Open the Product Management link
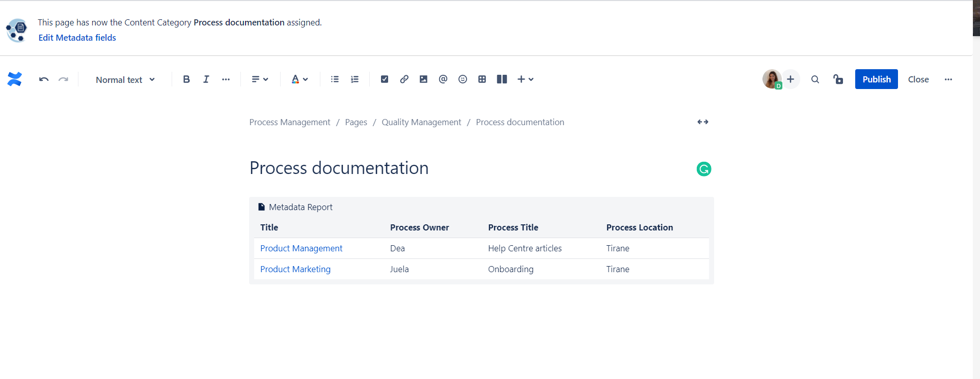 point(302,248)
